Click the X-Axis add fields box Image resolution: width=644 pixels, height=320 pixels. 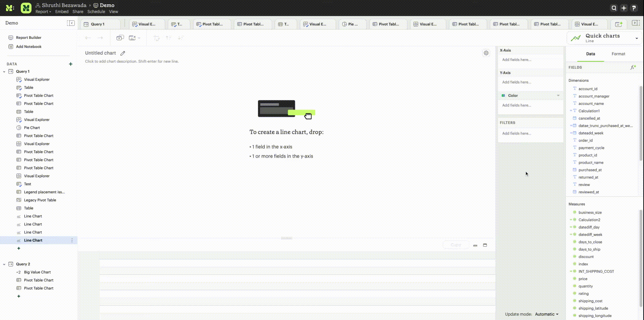click(x=530, y=60)
